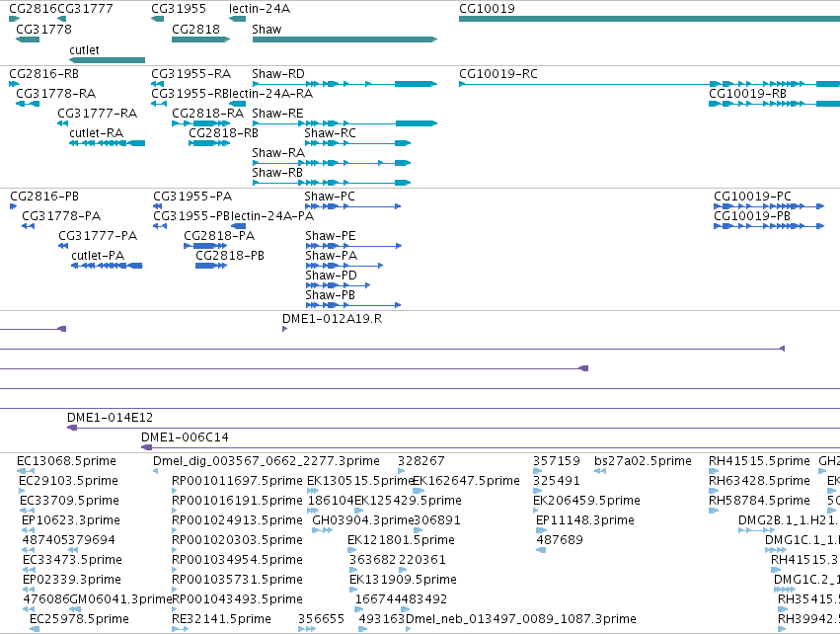This screenshot has height=634, width=840.
Task: Click the CG31778 gene glyph
Action: [28, 40]
